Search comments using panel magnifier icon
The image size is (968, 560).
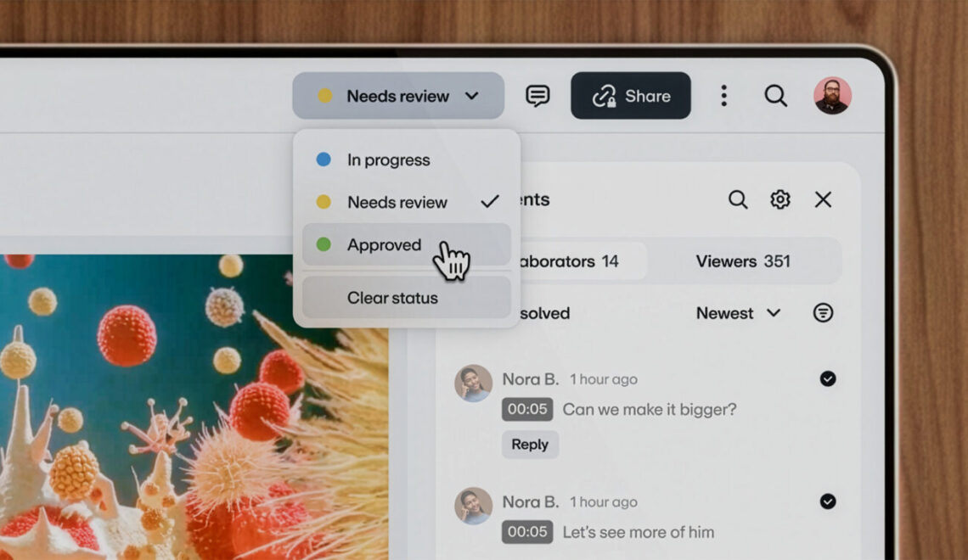[x=738, y=199]
